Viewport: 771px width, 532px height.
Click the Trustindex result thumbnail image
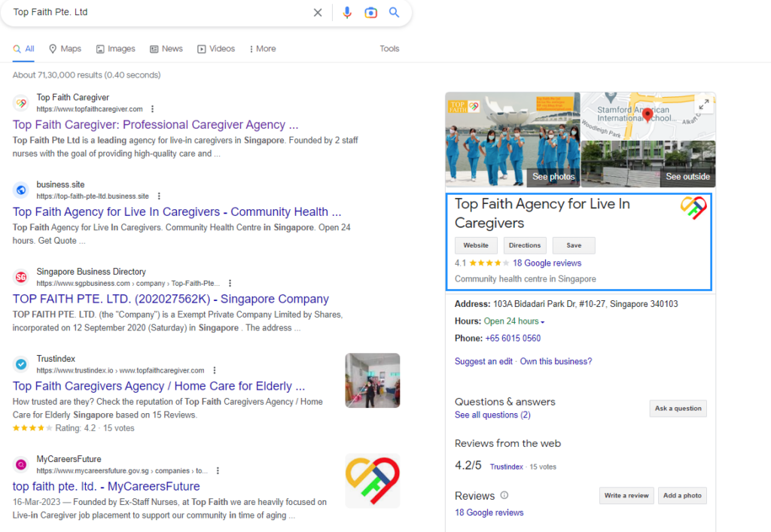pyautogui.click(x=372, y=380)
